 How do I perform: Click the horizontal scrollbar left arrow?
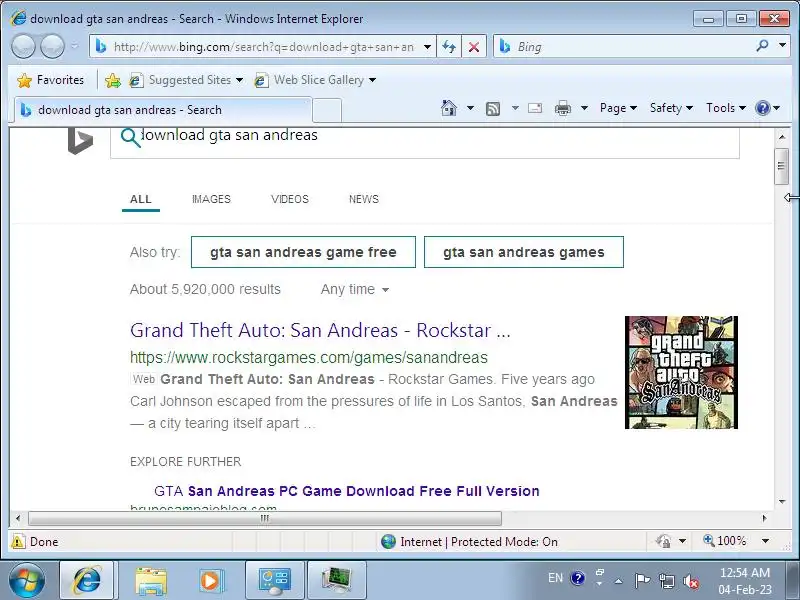pos(18,518)
